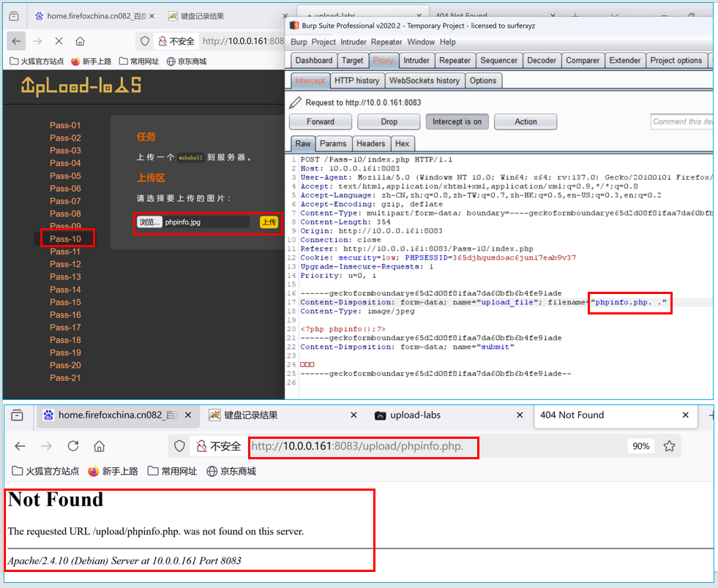Click the 不安全 lock icon in upper address bar
Viewport: 718px width, 588px height.
point(162,42)
